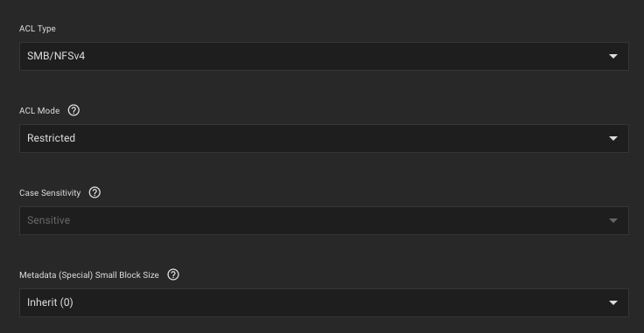Click the Metadata (Special) Small Block Size label
The image size is (644, 333).
pos(89,275)
